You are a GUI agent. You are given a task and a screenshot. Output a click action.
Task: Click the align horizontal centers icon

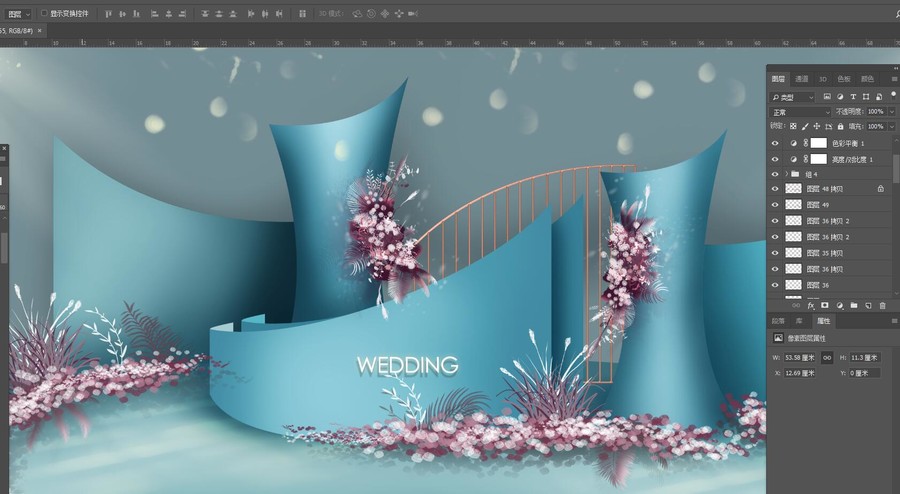[x=169, y=14]
